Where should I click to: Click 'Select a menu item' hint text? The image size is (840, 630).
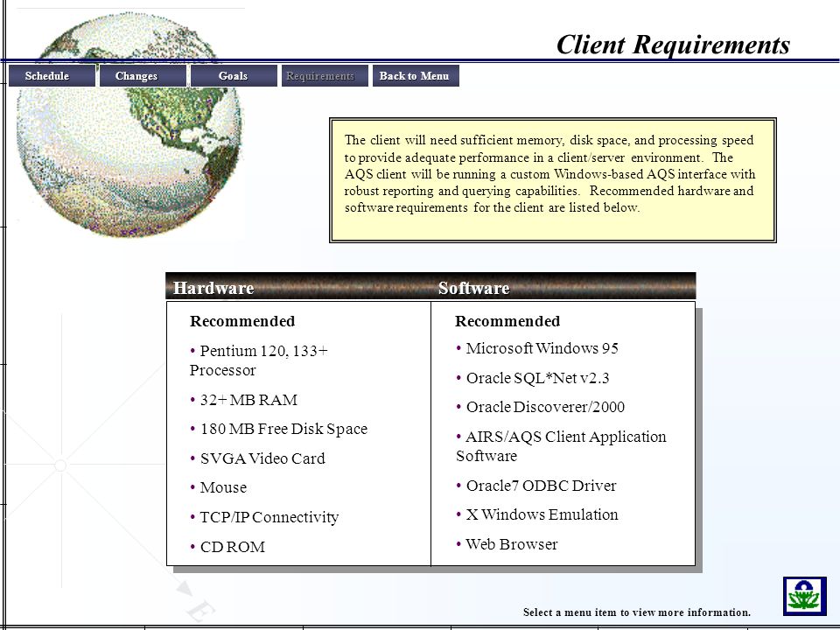(x=637, y=612)
